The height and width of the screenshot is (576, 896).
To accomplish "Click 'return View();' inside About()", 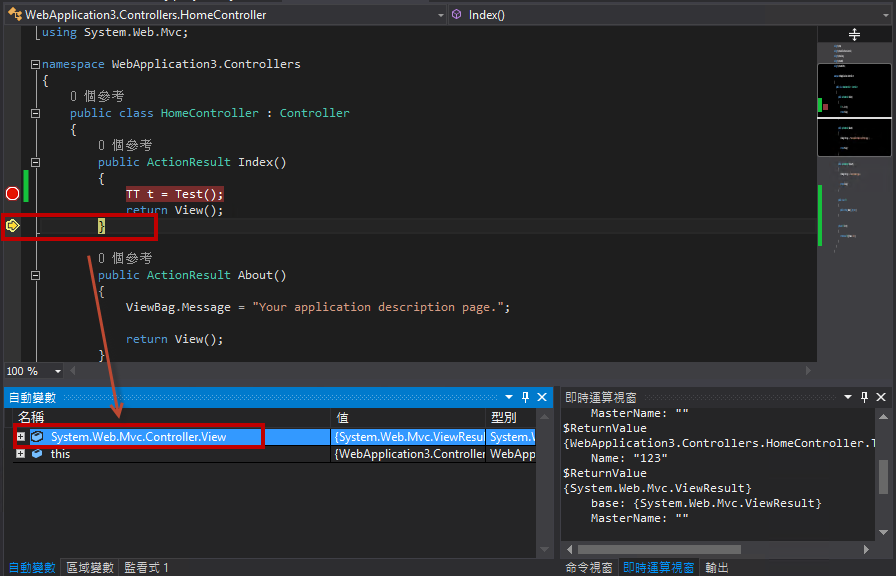I will [x=175, y=339].
